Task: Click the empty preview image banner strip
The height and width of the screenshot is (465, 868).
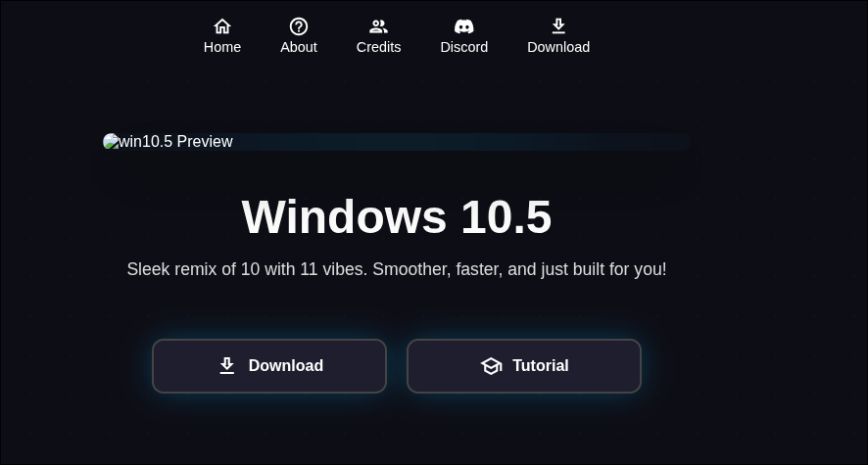Action: point(460,142)
